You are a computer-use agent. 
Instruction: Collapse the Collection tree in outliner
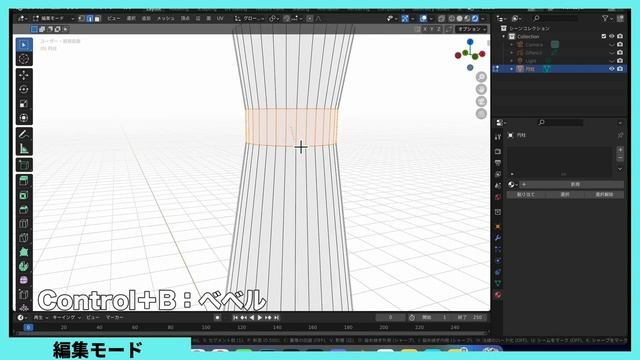click(x=504, y=36)
